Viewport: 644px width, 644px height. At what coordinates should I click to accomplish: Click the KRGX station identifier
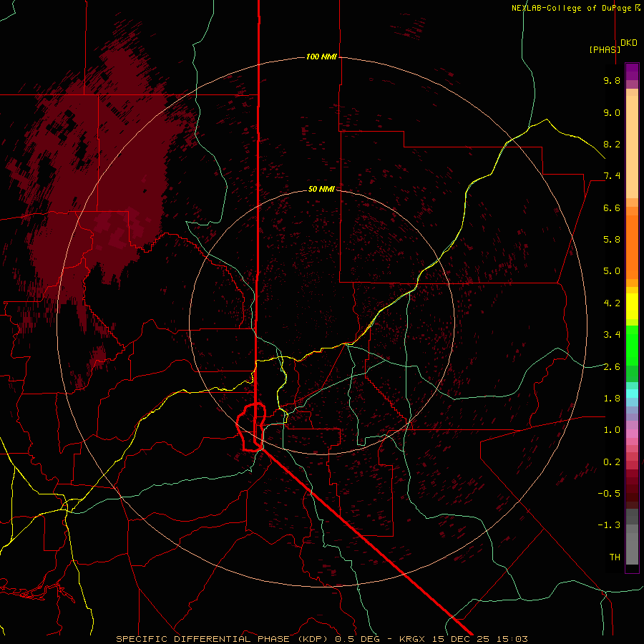(414, 639)
